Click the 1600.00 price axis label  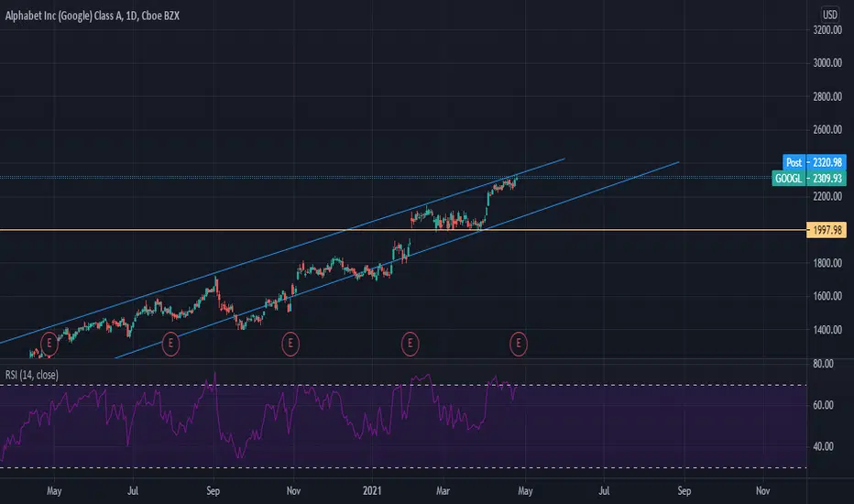(827, 296)
